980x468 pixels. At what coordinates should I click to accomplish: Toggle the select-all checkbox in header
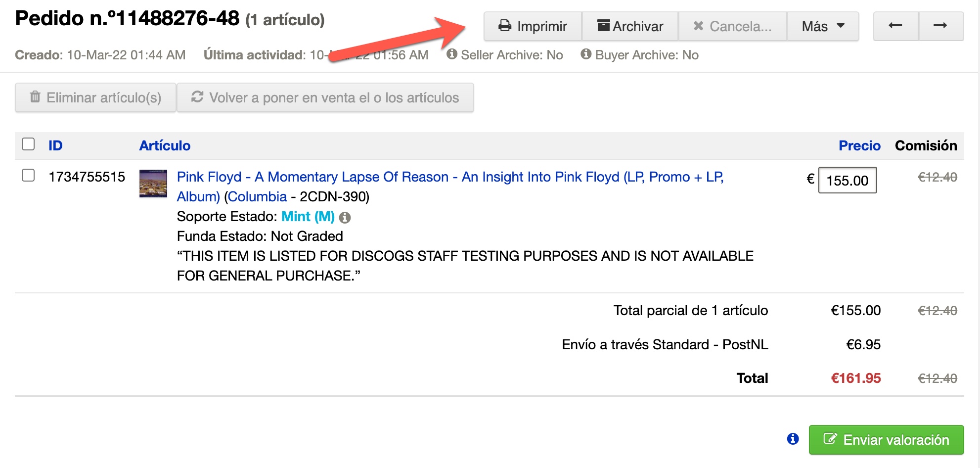[28, 144]
